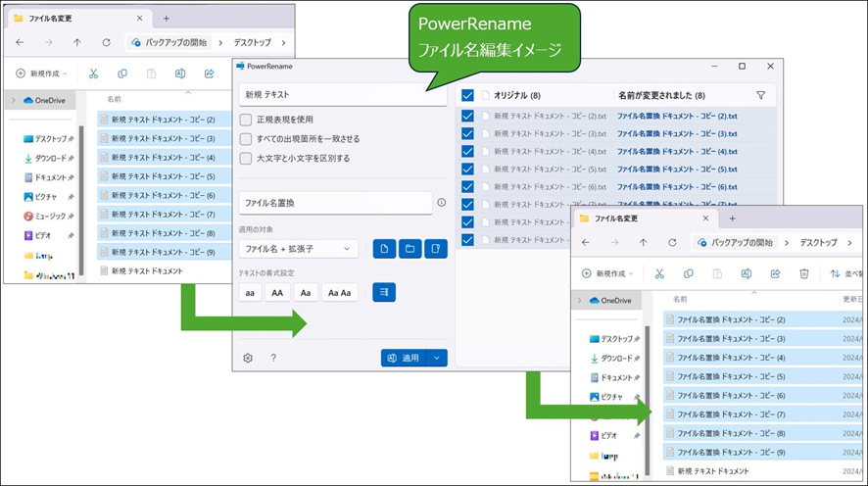This screenshot has height=486, width=868.
Task: Click the 適用 apply button
Action: click(x=404, y=359)
